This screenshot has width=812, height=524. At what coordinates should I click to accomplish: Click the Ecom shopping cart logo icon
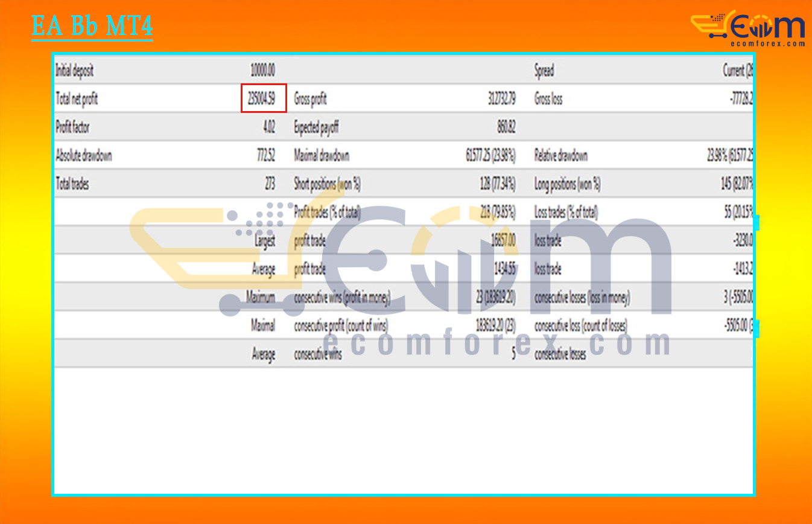(x=711, y=25)
